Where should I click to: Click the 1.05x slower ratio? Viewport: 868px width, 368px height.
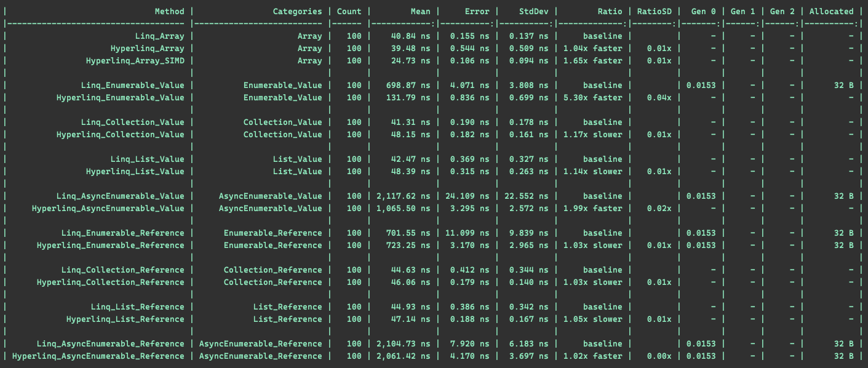click(x=593, y=319)
